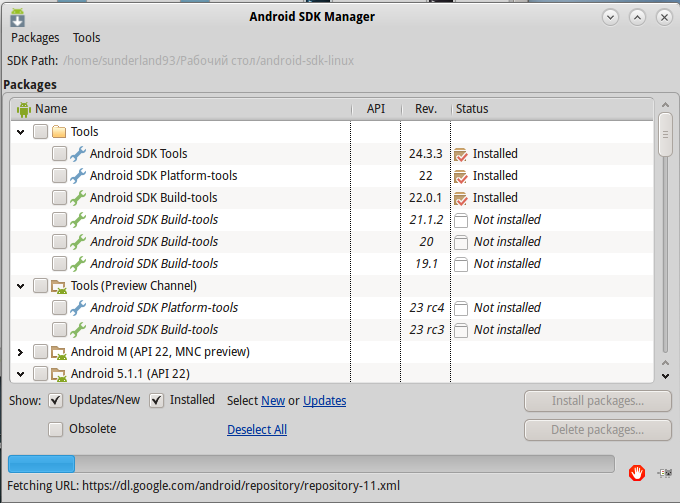Click green wrench icon of Build-tools 19.1

point(78,264)
